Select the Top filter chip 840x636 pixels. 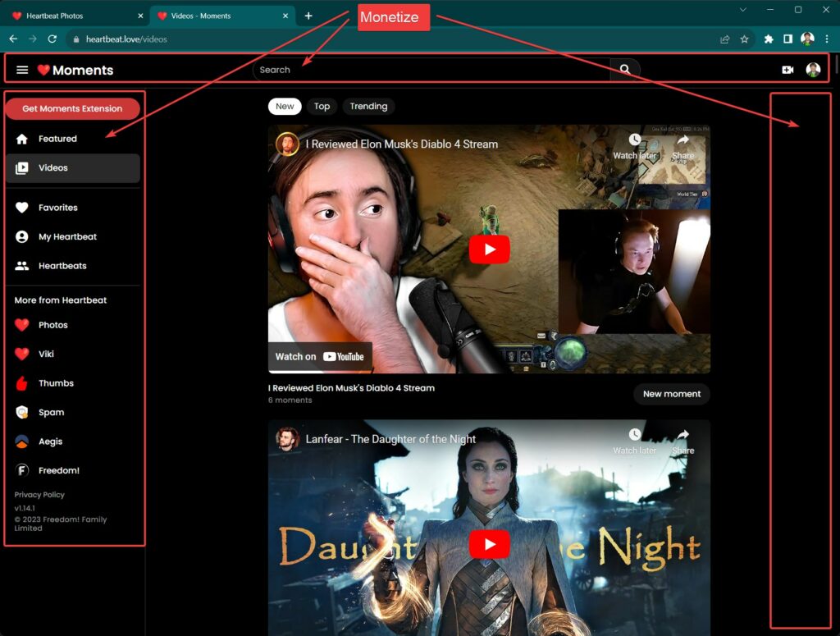pos(322,106)
